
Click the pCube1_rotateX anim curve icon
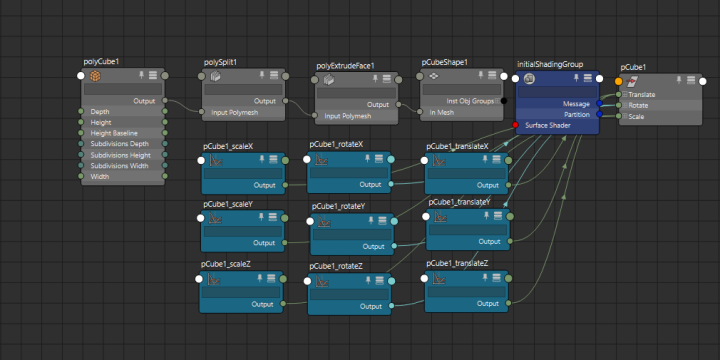point(321,159)
